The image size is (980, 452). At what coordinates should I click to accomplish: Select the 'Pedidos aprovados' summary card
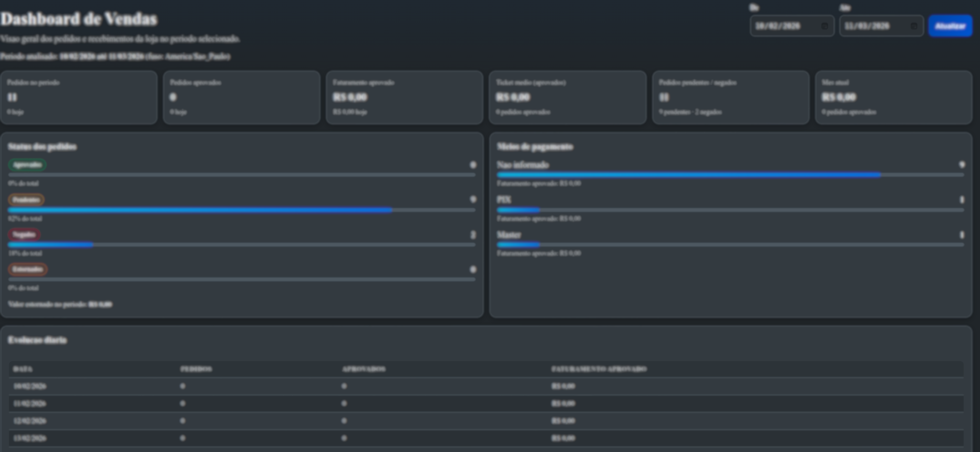[x=242, y=98]
